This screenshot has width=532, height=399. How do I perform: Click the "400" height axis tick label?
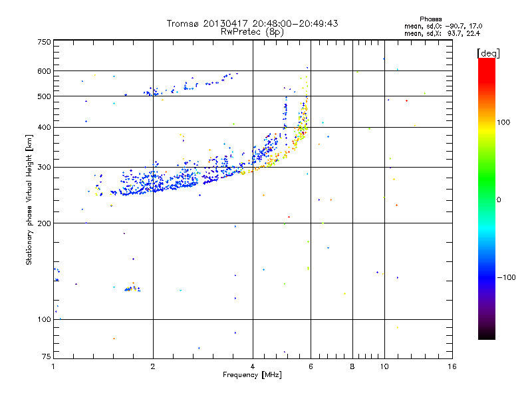coord(44,128)
